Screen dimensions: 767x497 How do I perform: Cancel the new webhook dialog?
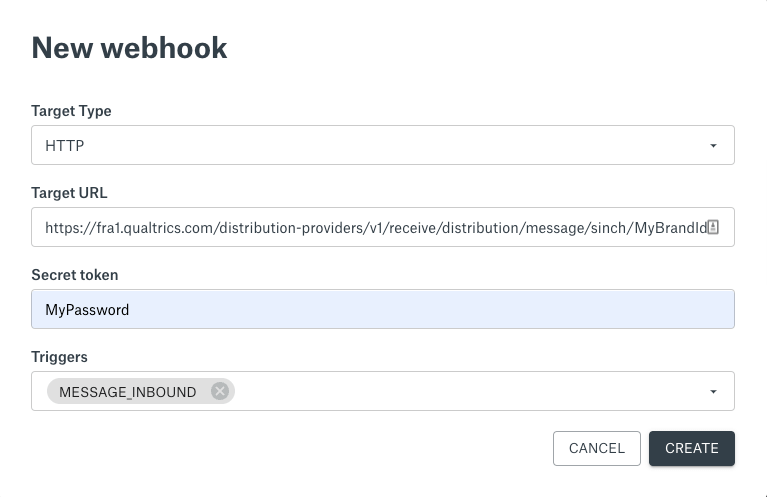coord(597,448)
